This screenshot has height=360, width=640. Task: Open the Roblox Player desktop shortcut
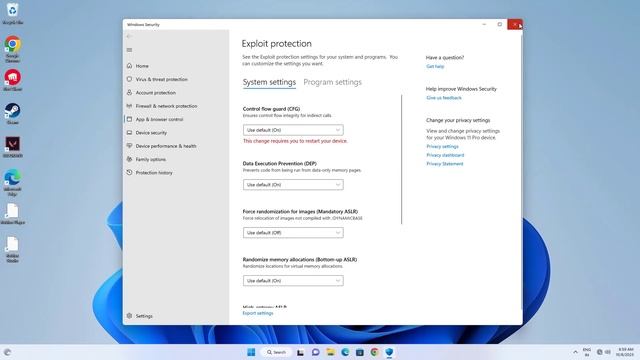coord(13,214)
